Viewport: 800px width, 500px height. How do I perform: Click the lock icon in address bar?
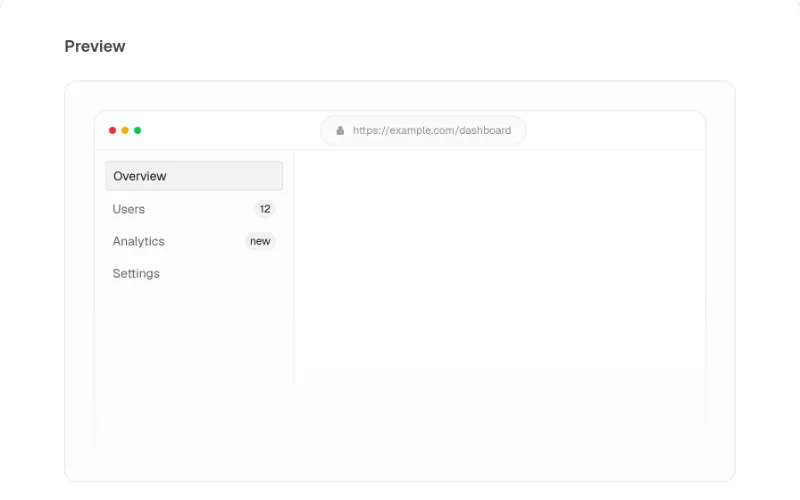340,131
